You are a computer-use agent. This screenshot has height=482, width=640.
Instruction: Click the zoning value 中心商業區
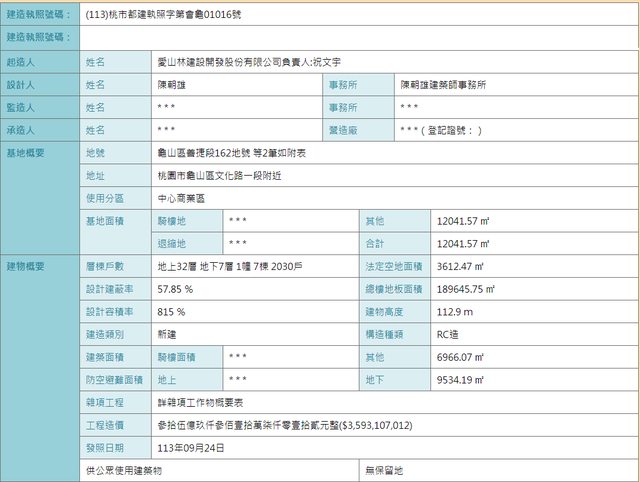pos(181,198)
